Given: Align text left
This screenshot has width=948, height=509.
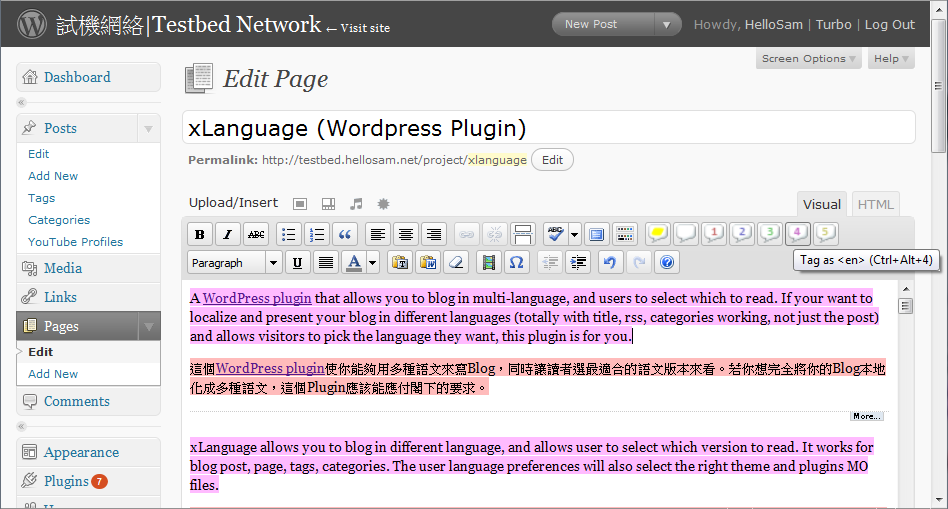Looking at the screenshot, I should click(378, 234).
